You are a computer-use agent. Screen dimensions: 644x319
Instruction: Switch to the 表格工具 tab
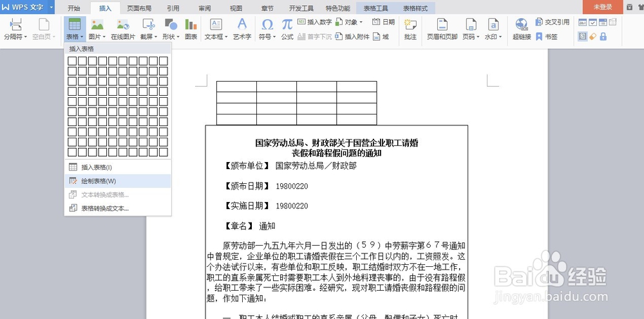pyautogui.click(x=377, y=8)
